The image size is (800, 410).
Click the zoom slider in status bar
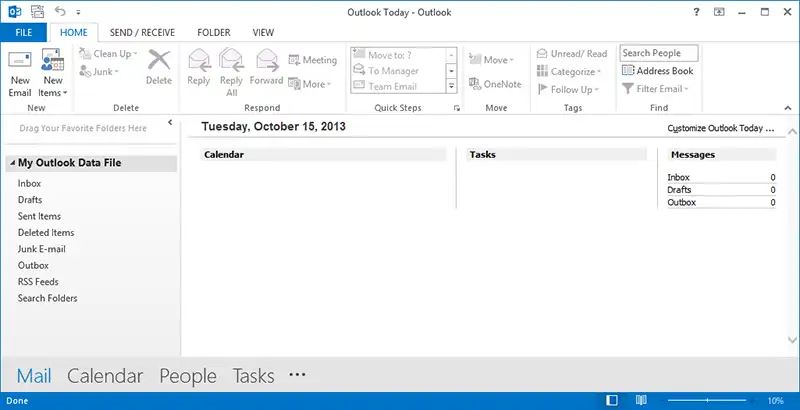point(707,400)
